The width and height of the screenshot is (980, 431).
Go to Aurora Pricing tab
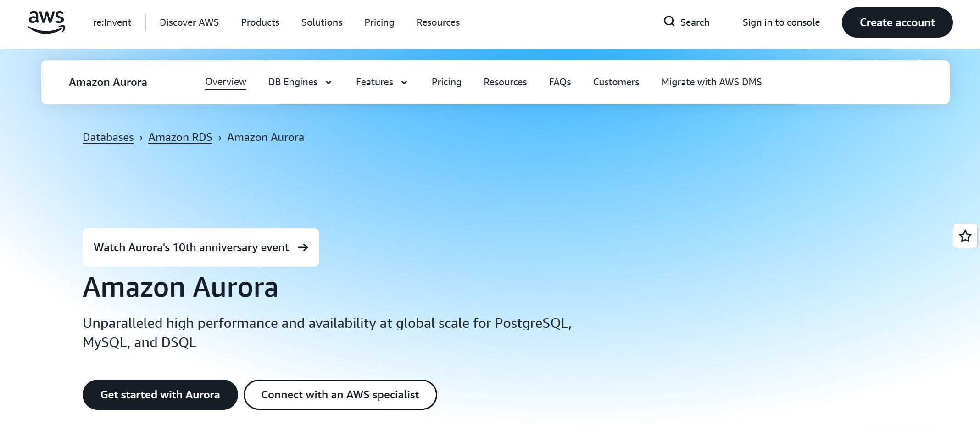446,82
